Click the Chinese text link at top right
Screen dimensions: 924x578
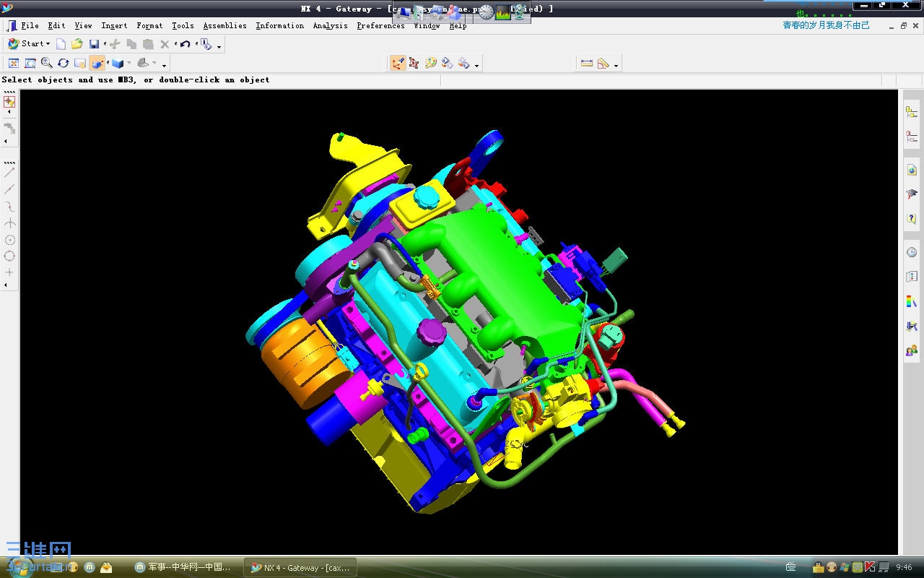[827, 25]
